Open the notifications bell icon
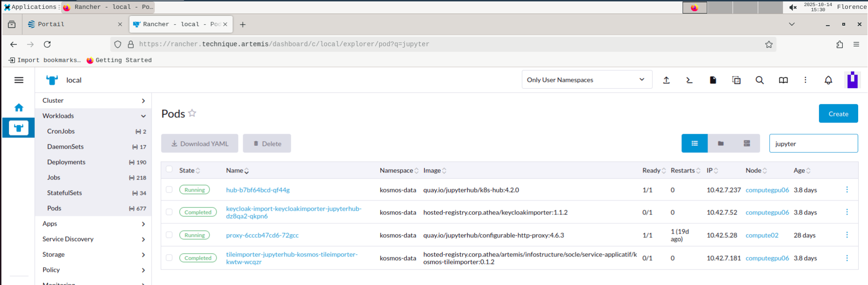 click(828, 80)
